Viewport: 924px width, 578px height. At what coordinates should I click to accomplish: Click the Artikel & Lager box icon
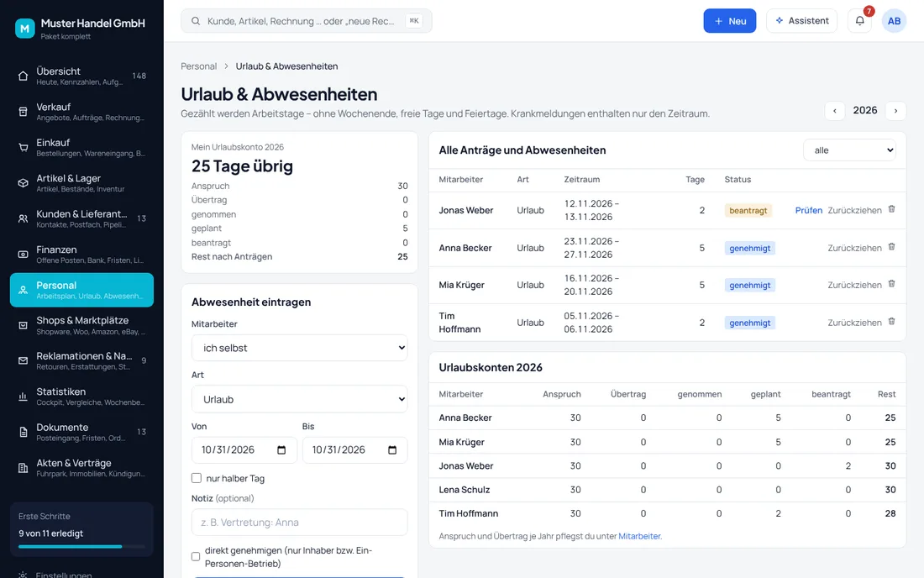tap(23, 182)
